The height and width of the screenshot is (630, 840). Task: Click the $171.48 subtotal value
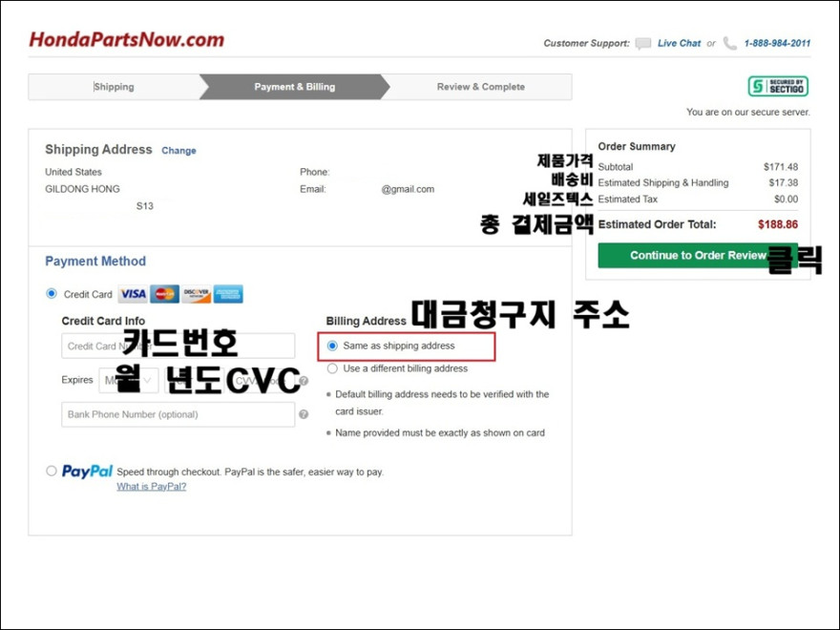781,167
